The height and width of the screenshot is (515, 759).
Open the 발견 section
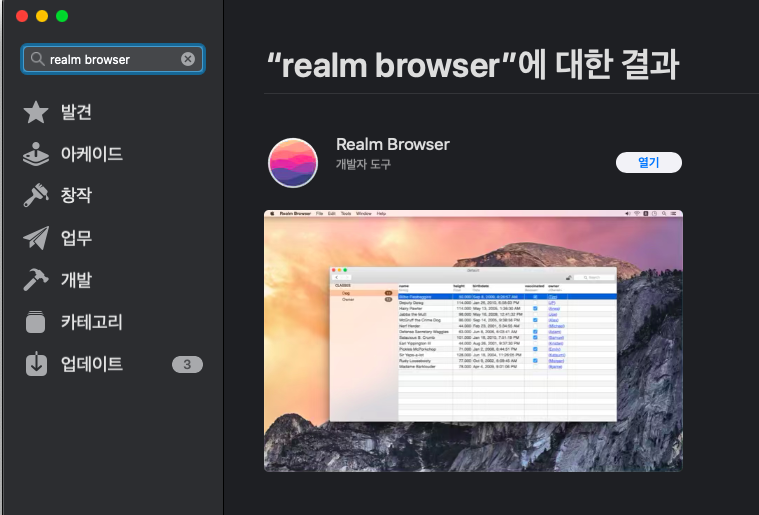click(x=76, y=112)
